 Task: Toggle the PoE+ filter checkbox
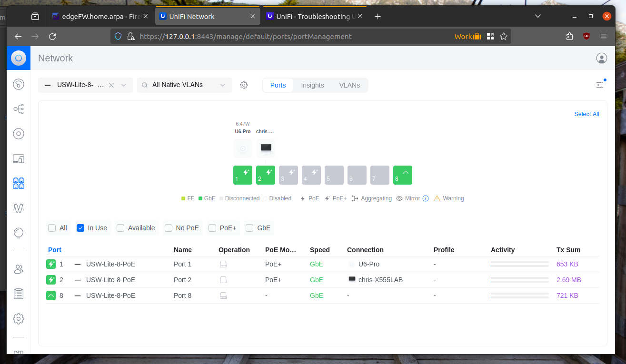point(212,228)
